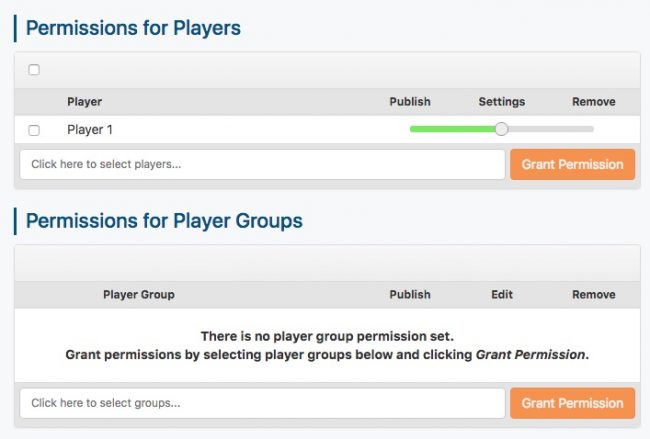Check the Player 1 row checkbox

(x=34, y=130)
